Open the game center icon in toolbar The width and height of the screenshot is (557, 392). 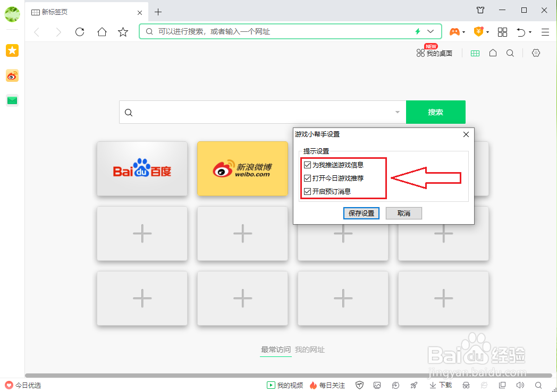454,32
